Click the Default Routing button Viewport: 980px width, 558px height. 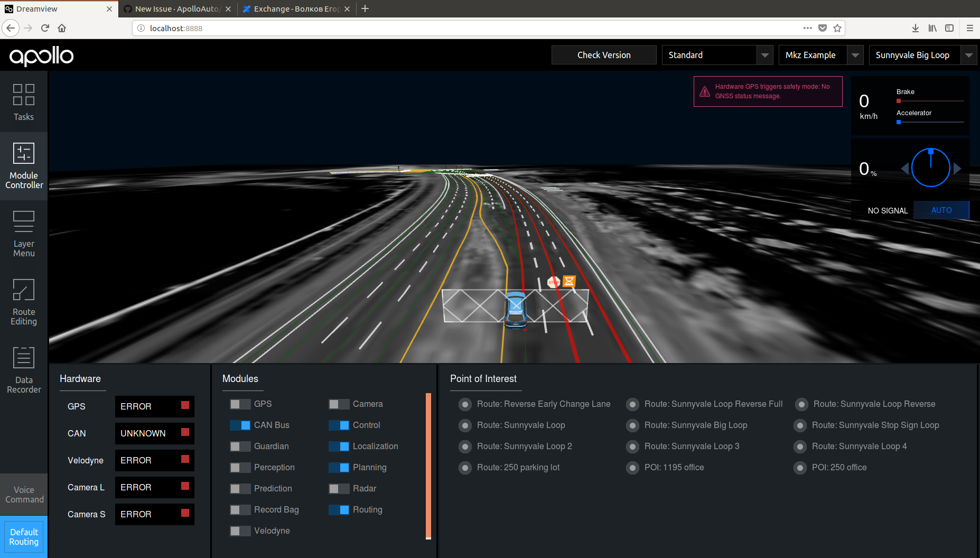pos(24,537)
